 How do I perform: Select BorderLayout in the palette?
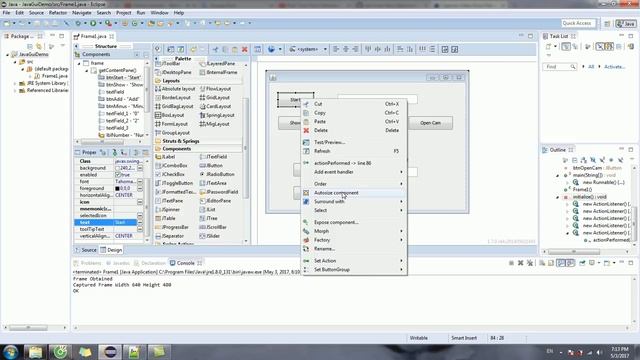(173, 98)
